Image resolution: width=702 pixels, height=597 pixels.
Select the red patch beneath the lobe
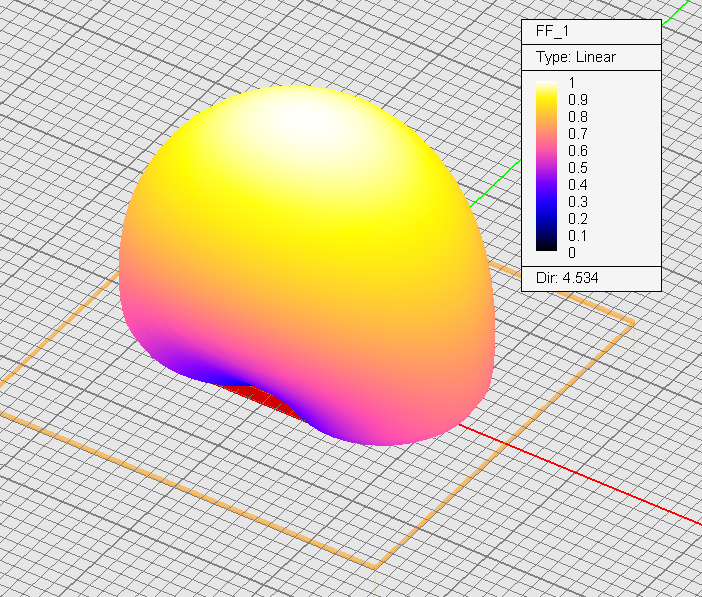click(253, 399)
